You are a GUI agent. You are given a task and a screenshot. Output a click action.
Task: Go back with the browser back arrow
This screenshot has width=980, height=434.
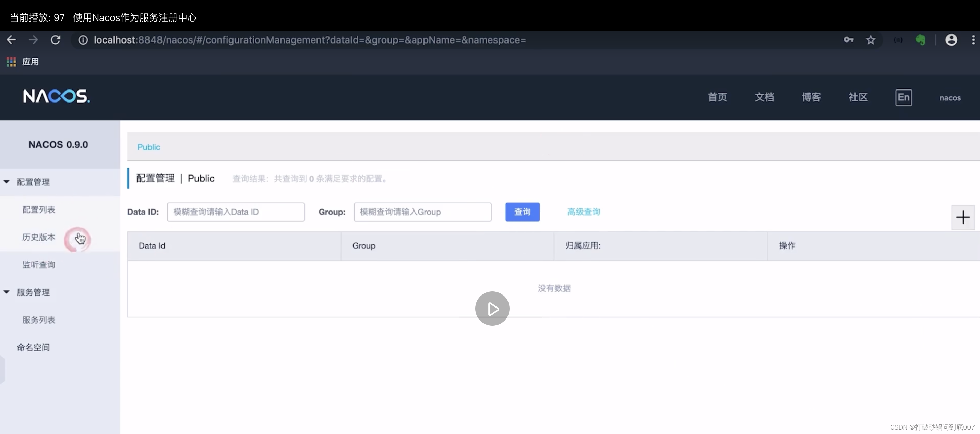point(11,40)
